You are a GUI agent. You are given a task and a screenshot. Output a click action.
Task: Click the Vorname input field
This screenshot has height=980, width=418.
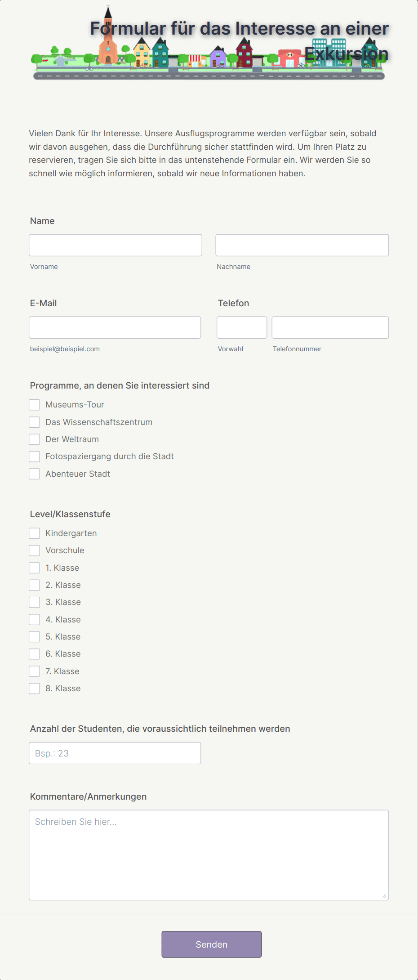click(x=116, y=245)
